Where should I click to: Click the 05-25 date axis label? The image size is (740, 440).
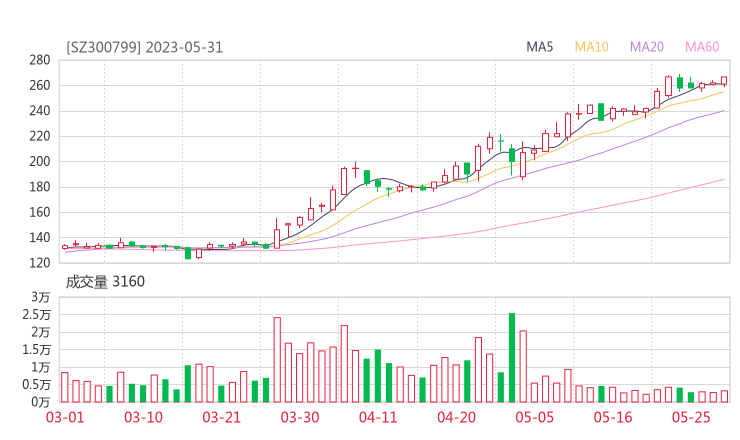(691, 417)
